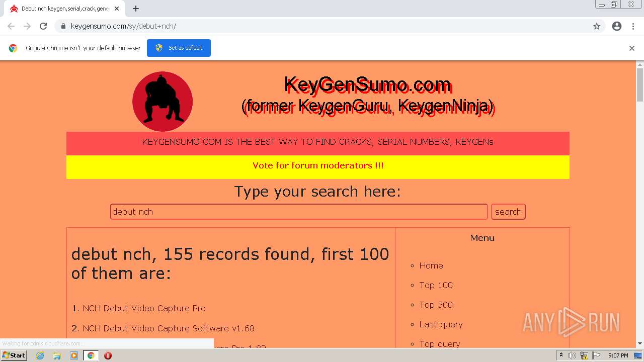Open the Chrome three-dot menu
Viewport: 644px width, 362px height.
click(x=633, y=26)
